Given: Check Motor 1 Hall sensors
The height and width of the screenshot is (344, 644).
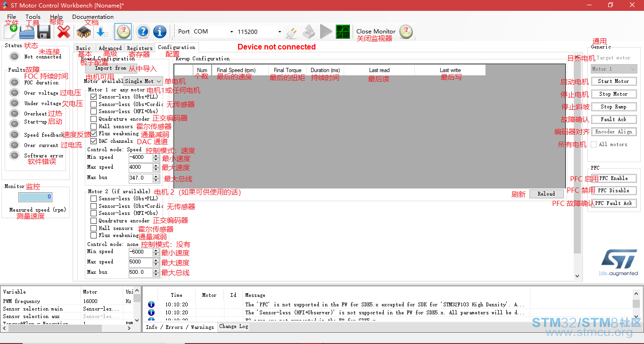Looking at the screenshot, I should [x=94, y=126].
